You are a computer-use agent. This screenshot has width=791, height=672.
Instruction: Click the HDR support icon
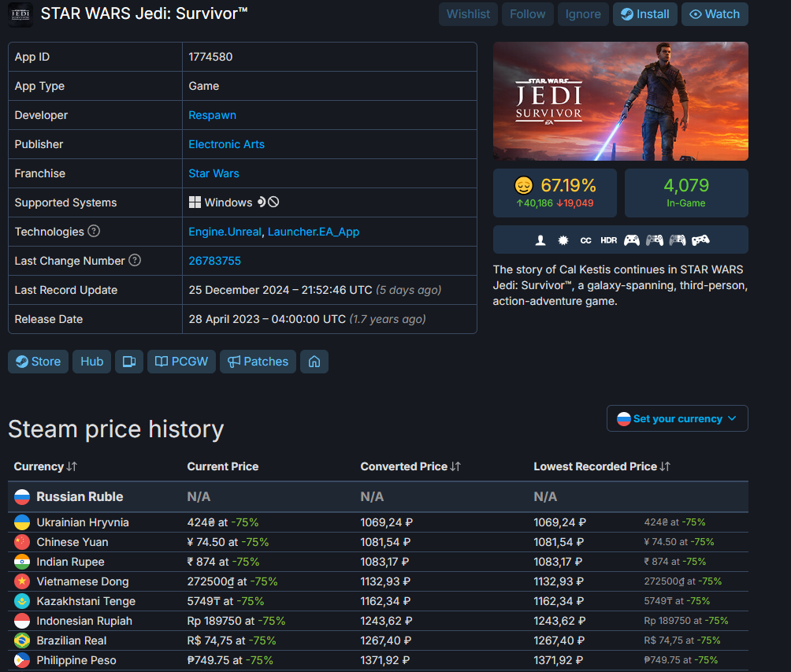[609, 240]
